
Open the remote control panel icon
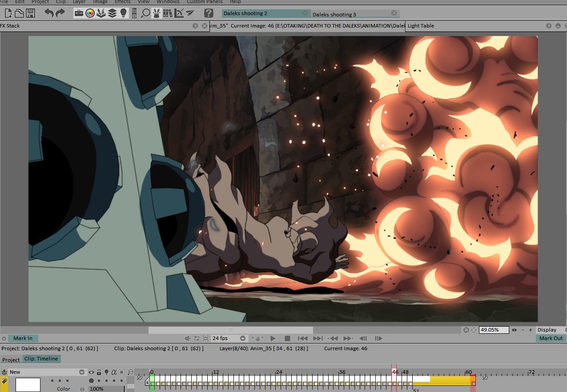pyautogui.click(x=134, y=13)
